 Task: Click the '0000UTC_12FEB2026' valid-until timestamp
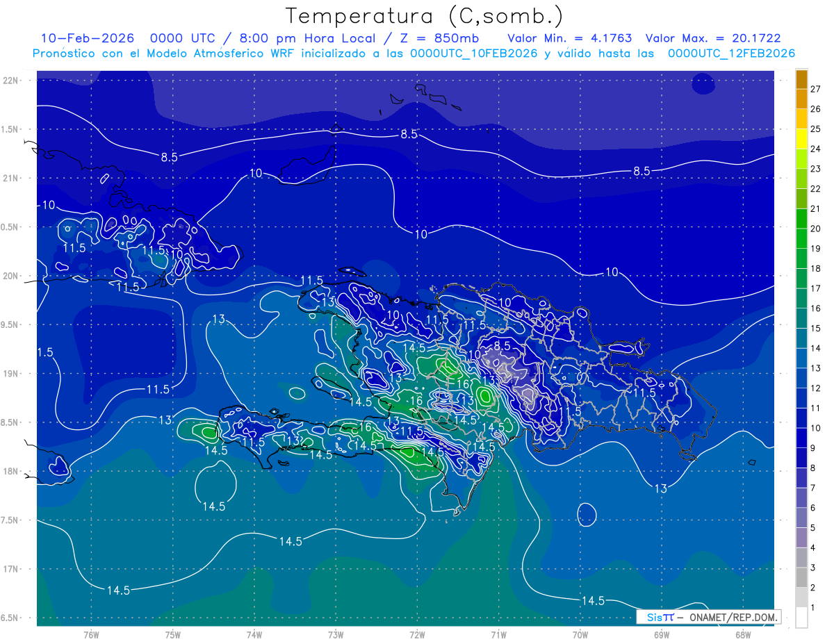[x=731, y=53]
